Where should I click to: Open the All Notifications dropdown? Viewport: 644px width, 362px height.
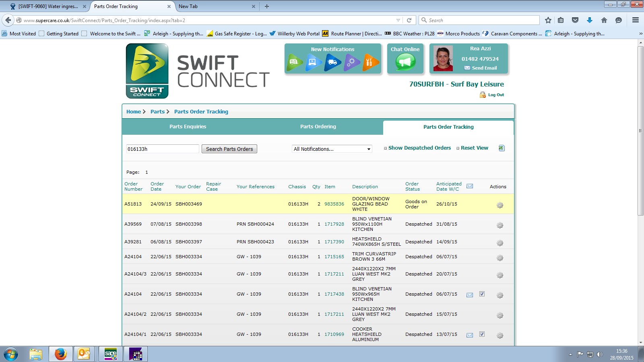pos(332,149)
